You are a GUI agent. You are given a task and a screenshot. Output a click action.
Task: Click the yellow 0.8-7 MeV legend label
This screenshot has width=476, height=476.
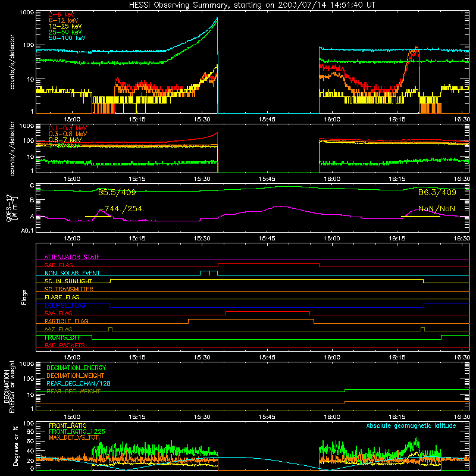65,140
